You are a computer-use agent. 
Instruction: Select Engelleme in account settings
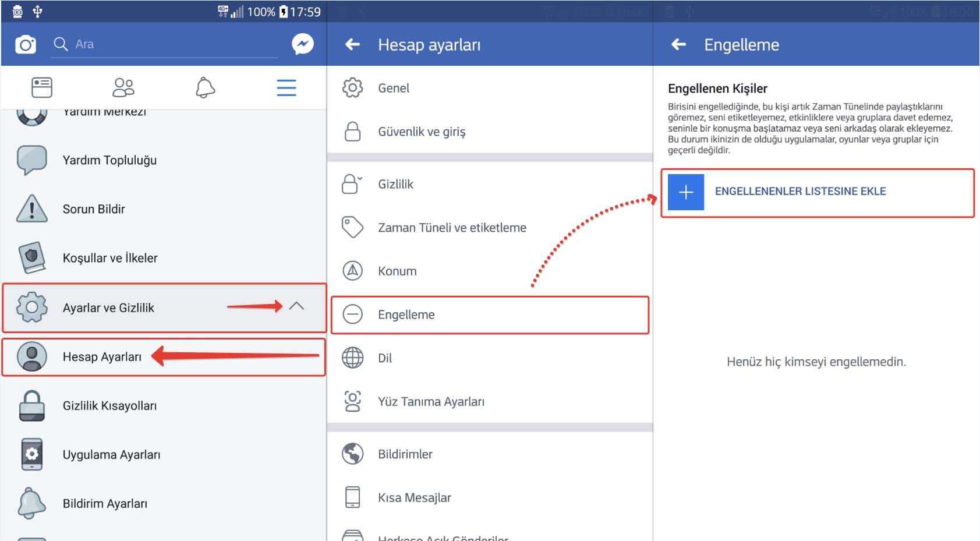(x=406, y=315)
